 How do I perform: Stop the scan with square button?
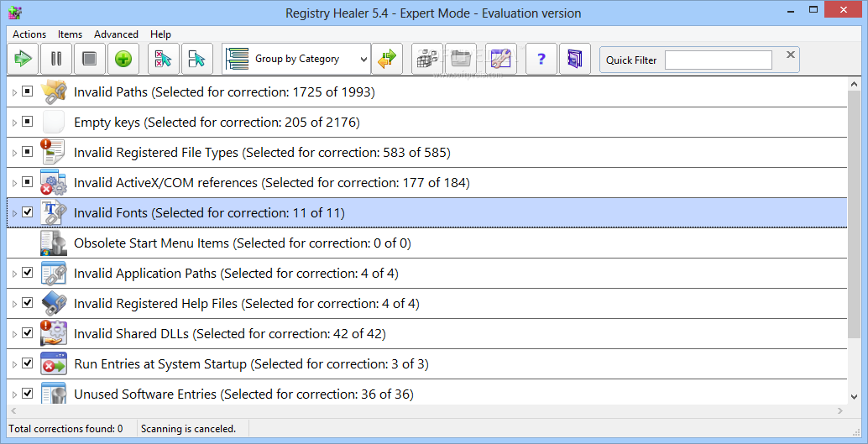tap(89, 59)
